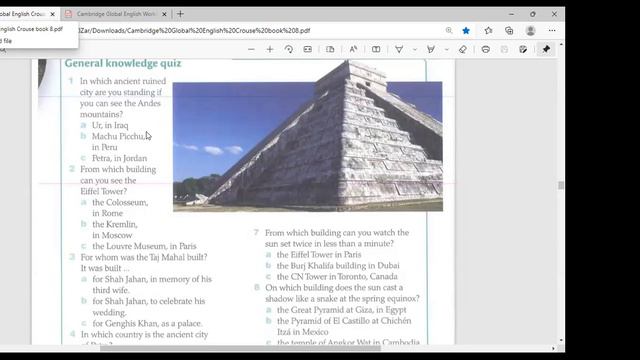Rotate the PDF page

(x=289, y=49)
